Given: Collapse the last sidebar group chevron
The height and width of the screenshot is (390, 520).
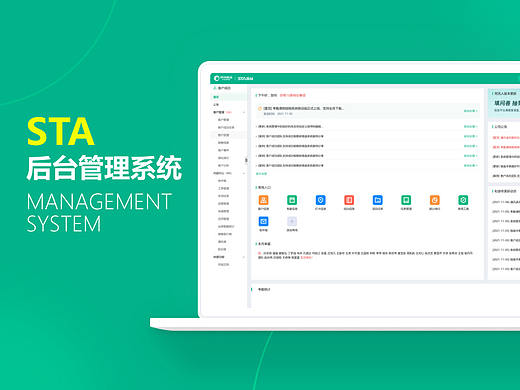Looking at the screenshot, I should [244, 257].
